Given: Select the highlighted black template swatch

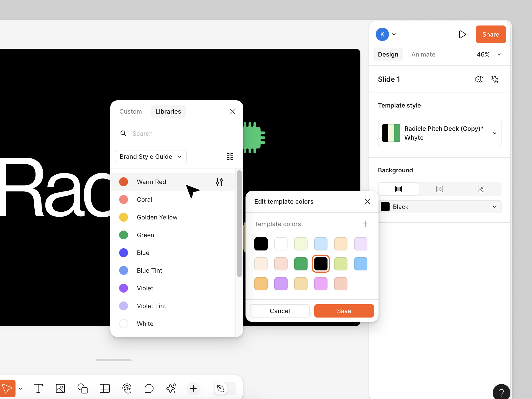Looking at the screenshot, I should click(321, 264).
